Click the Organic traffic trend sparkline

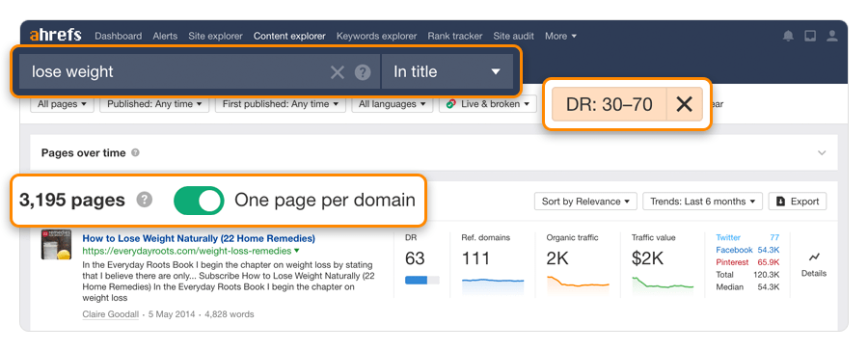point(578,284)
